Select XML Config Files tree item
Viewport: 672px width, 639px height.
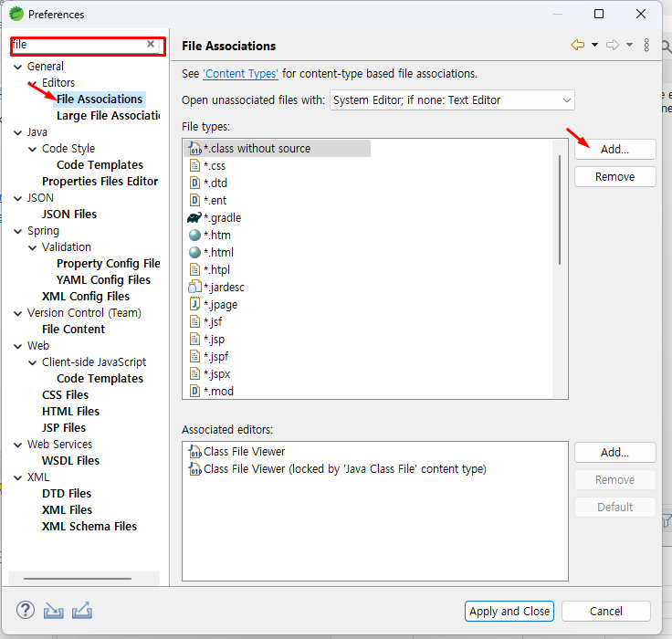[85, 296]
